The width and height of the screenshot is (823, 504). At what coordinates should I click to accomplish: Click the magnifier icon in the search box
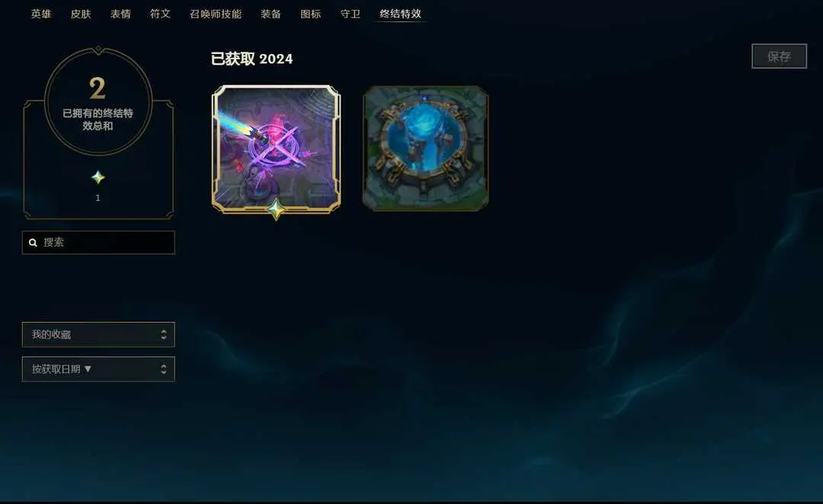[x=33, y=242]
